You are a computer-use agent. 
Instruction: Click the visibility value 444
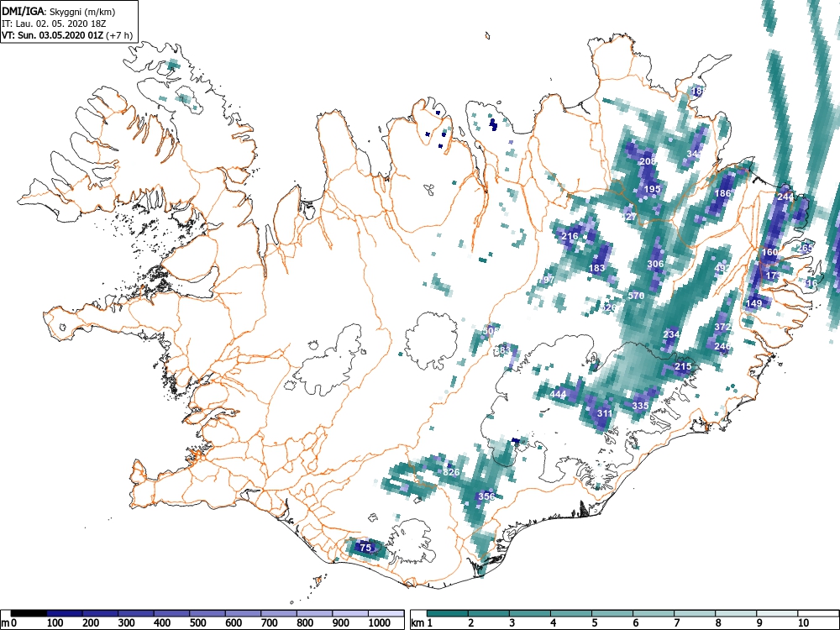tap(558, 394)
